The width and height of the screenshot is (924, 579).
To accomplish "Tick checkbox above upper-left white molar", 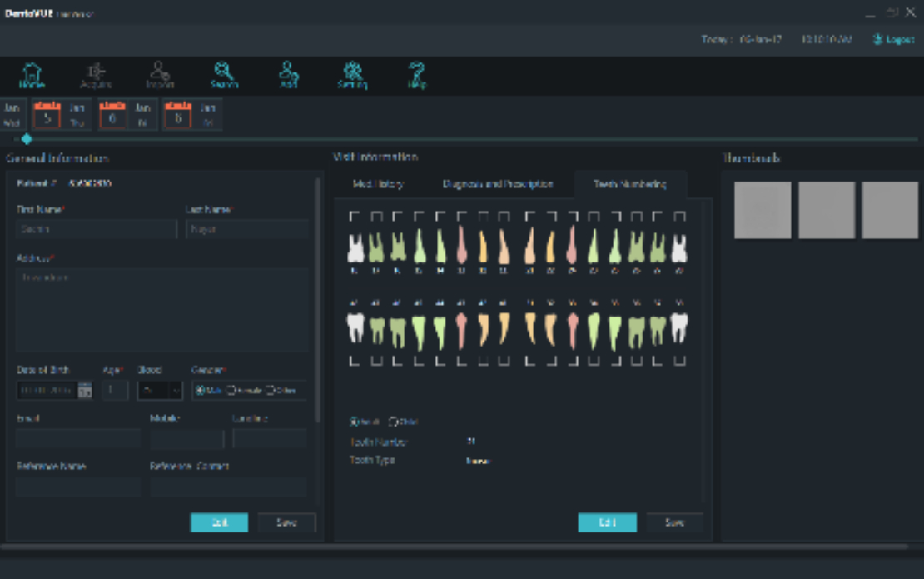I will point(354,217).
